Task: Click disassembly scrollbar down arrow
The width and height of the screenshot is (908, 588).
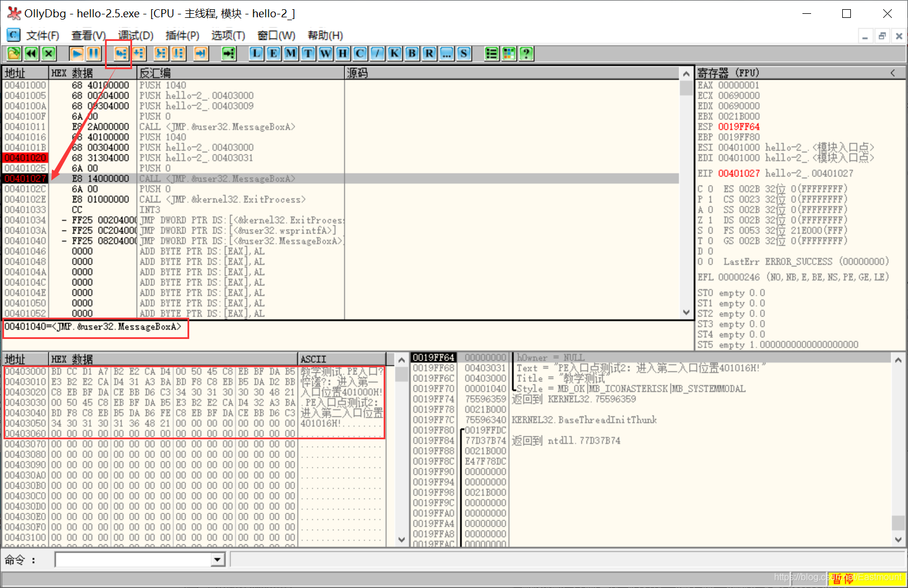Action: [x=686, y=312]
